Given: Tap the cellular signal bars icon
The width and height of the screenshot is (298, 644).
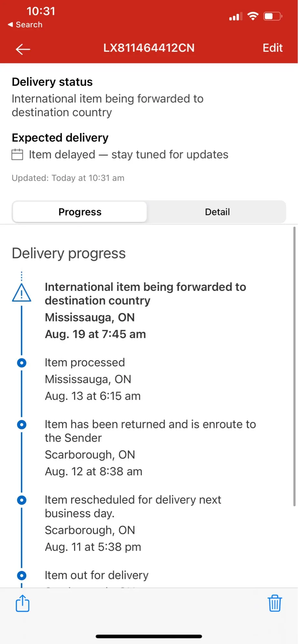Looking at the screenshot, I should [x=236, y=17].
